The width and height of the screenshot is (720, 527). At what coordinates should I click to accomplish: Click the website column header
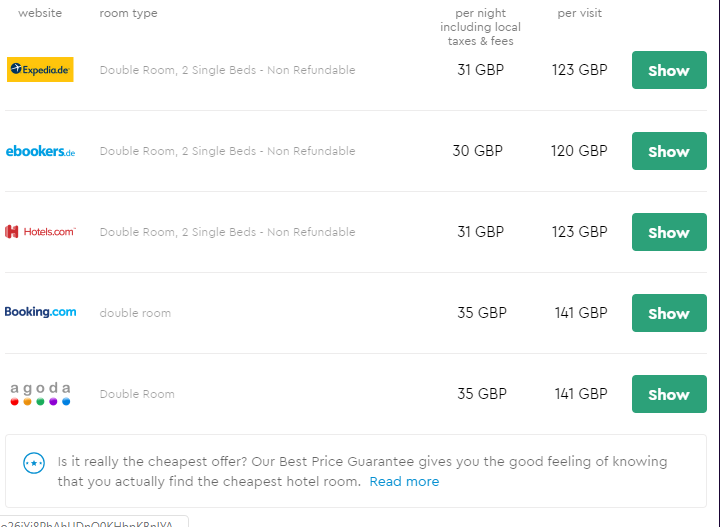pos(40,13)
